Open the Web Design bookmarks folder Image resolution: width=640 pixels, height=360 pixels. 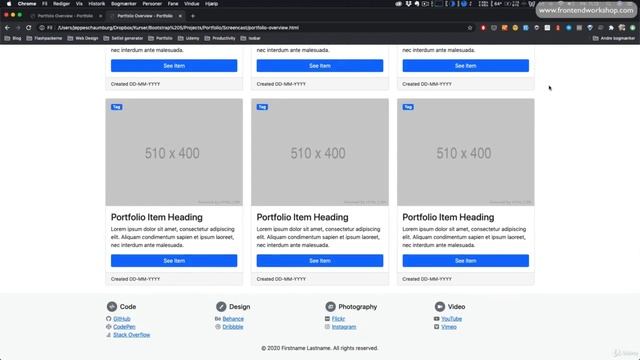(83, 38)
